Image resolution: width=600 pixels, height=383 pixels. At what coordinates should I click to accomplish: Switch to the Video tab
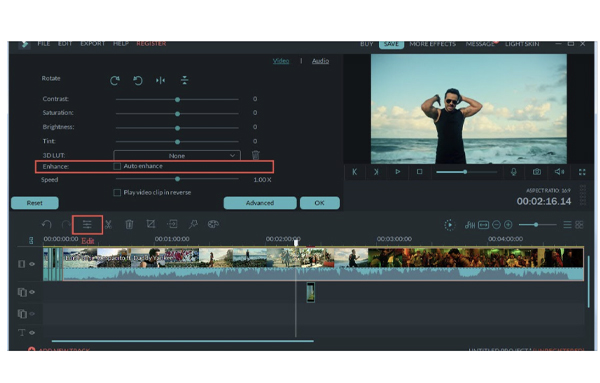coord(281,61)
